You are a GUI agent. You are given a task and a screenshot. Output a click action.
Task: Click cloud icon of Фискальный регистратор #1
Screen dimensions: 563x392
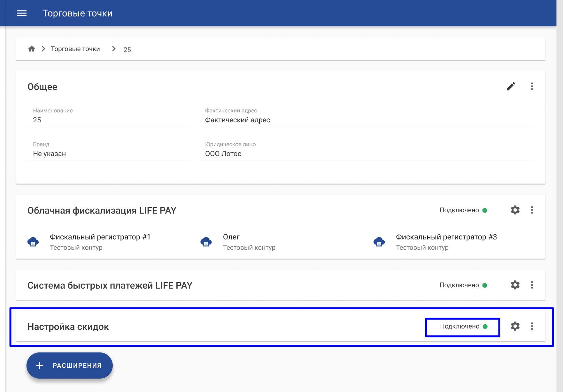tap(33, 242)
